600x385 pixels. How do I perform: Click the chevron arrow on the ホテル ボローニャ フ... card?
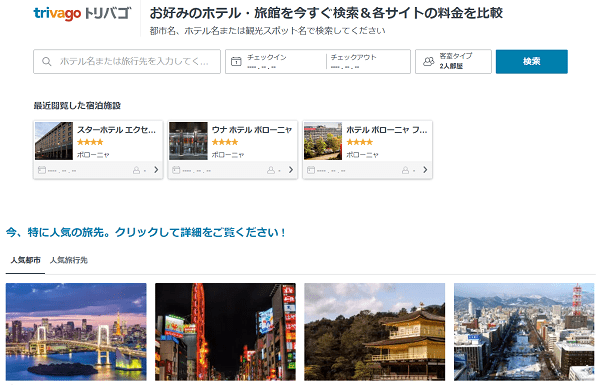click(425, 170)
